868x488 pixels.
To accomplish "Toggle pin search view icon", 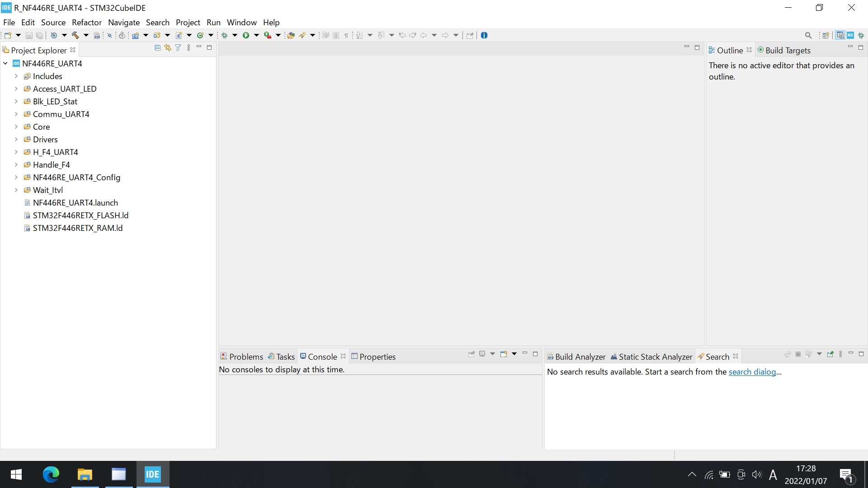I will [x=830, y=354].
